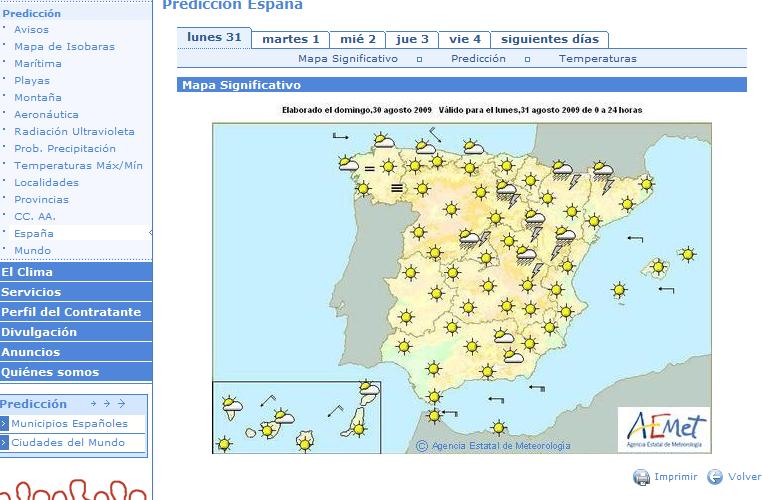Screen dimensions: 762x500
Task: Open Temperaturas Máx/Mín link
Action: [x=78, y=166]
